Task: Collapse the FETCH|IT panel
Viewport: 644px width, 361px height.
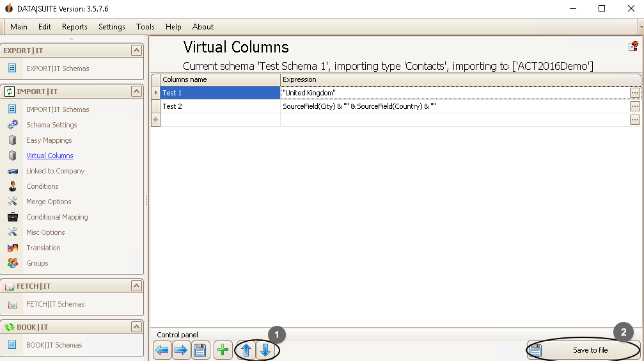Action: 136,285
